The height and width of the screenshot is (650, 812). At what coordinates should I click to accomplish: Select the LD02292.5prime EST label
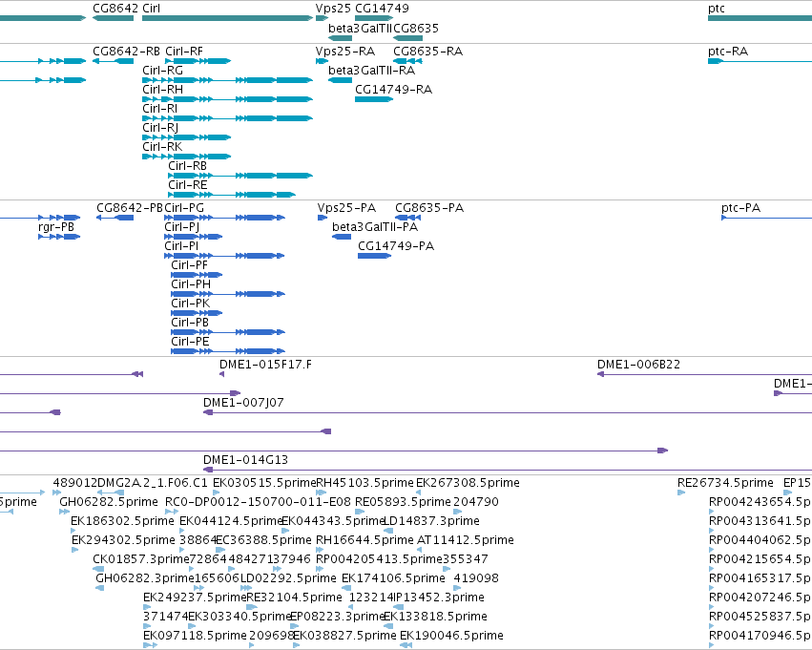(x=288, y=579)
